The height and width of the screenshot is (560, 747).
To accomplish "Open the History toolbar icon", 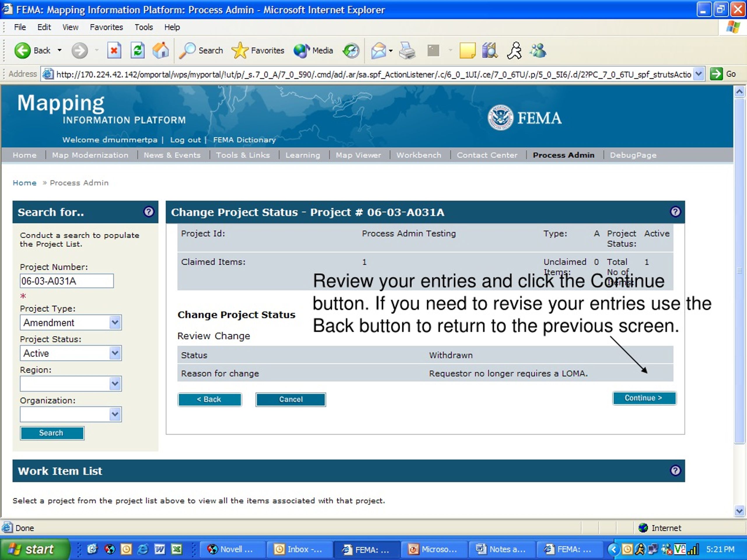I will [351, 51].
